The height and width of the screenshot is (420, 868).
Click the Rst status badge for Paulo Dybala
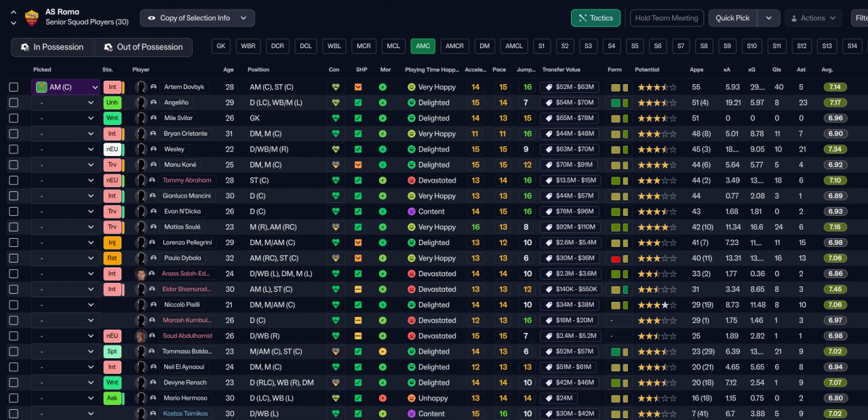coord(112,259)
